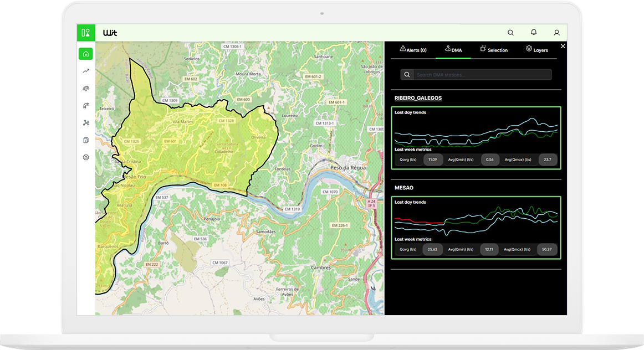Open notifications bell icon
644x350 pixels.
[x=534, y=32]
